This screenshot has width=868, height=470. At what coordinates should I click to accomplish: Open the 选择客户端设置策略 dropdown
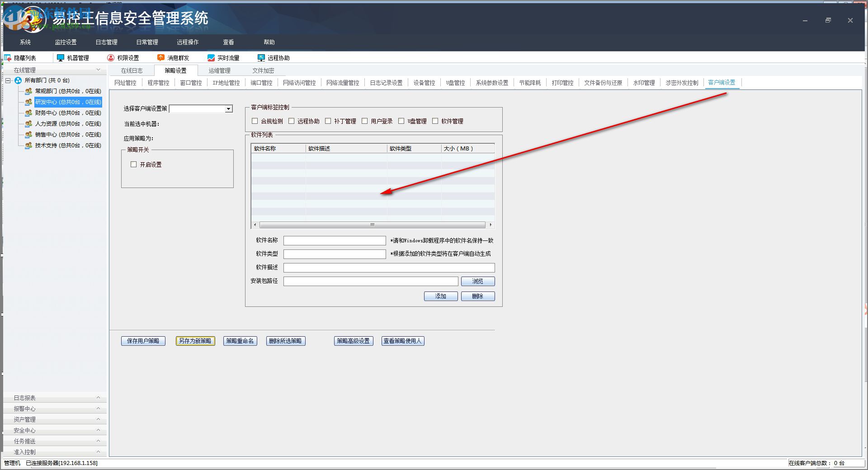coord(229,109)
